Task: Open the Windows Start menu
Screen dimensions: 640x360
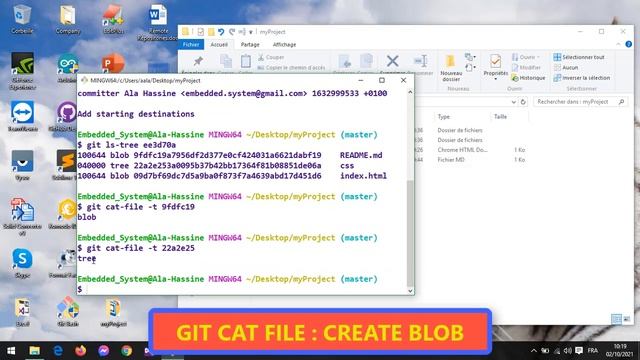Action: pos(11,351)
